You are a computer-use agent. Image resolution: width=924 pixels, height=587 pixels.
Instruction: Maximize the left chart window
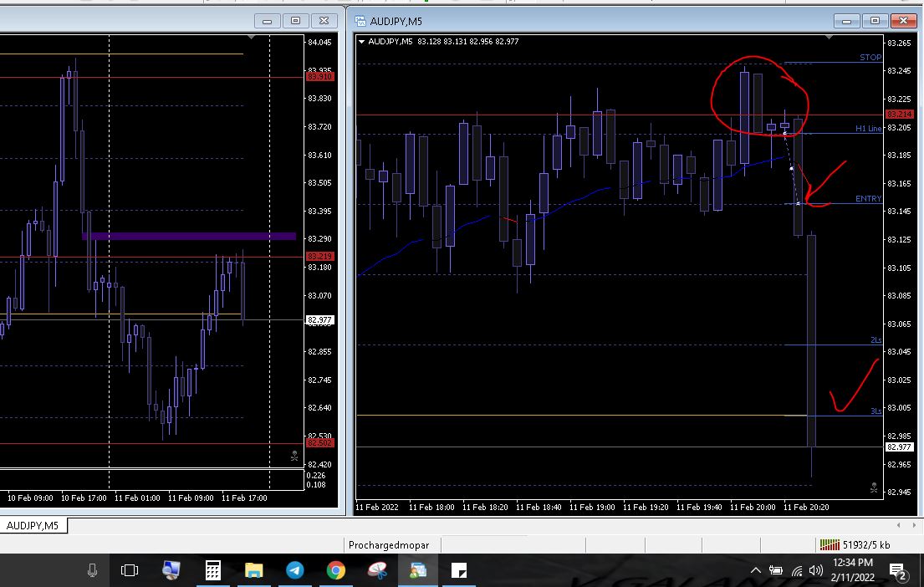click(295, 21)
